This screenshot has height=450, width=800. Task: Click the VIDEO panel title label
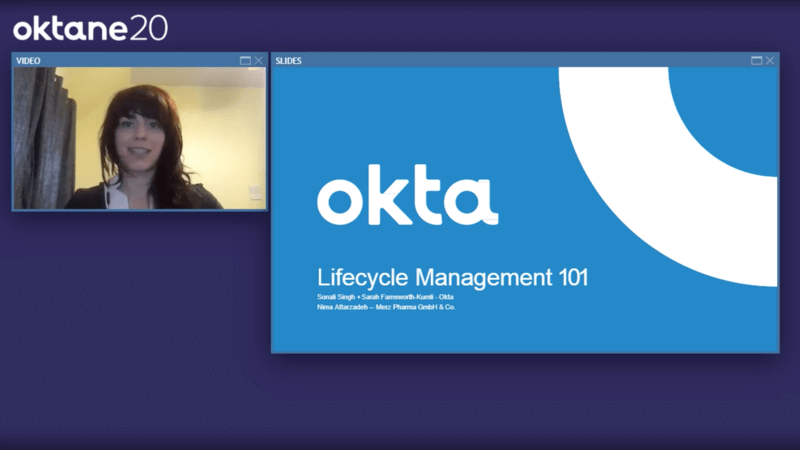tap(28, 61)
